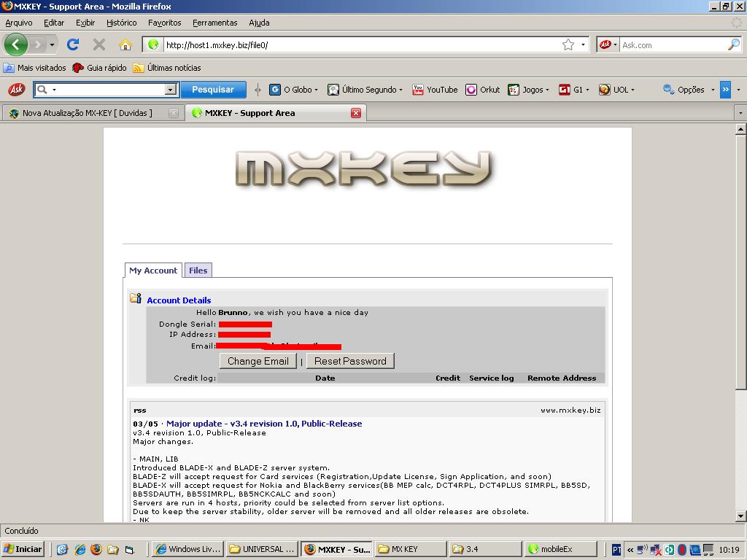Open Mais visitados bookmark folder
747x560 pixels.
point(34,68)
